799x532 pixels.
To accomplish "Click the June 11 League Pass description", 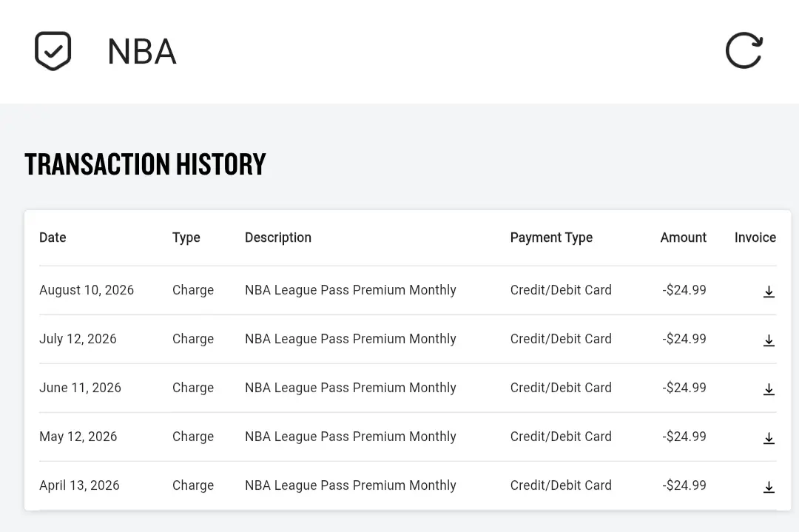I will pos(351,388).
